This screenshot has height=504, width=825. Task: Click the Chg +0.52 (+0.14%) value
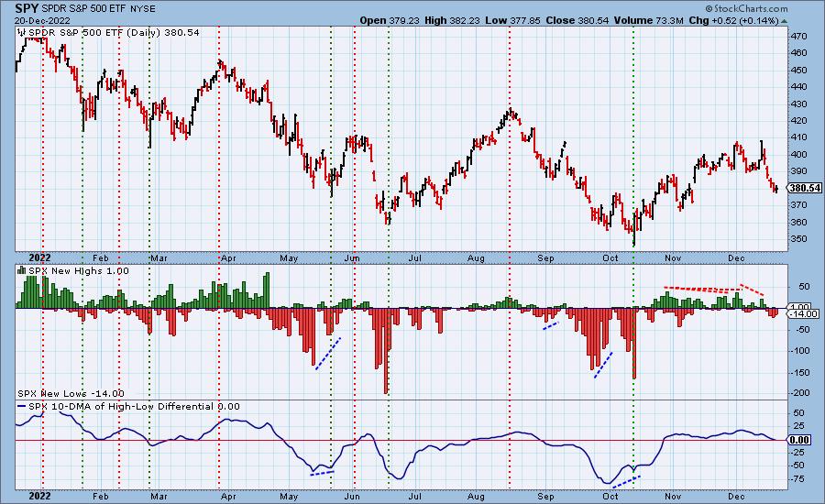(x=733, y=20)
